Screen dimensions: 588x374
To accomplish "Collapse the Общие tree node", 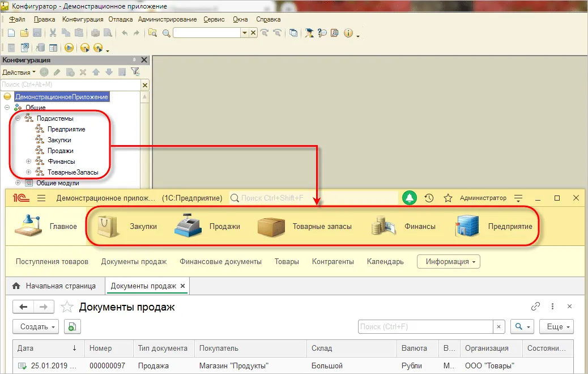I will [7, 107].
